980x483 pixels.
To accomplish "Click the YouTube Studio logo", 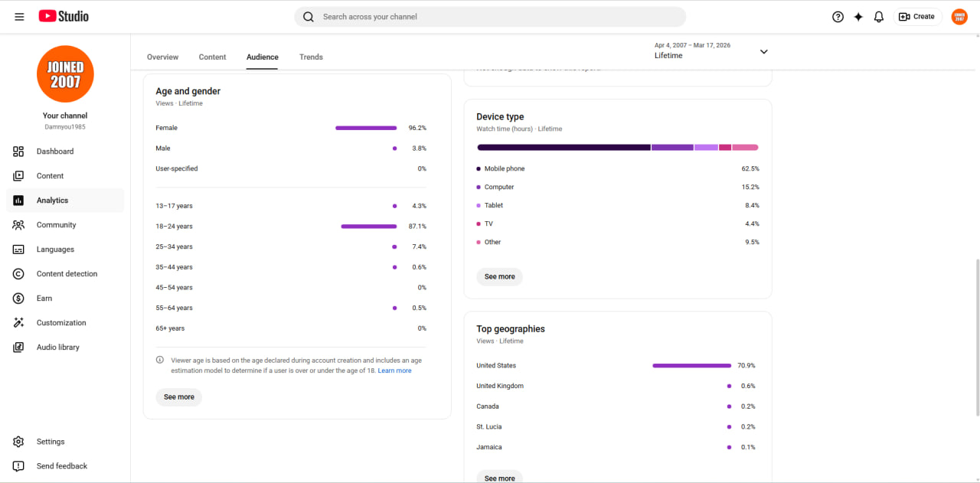I will [x=64, y=16].
